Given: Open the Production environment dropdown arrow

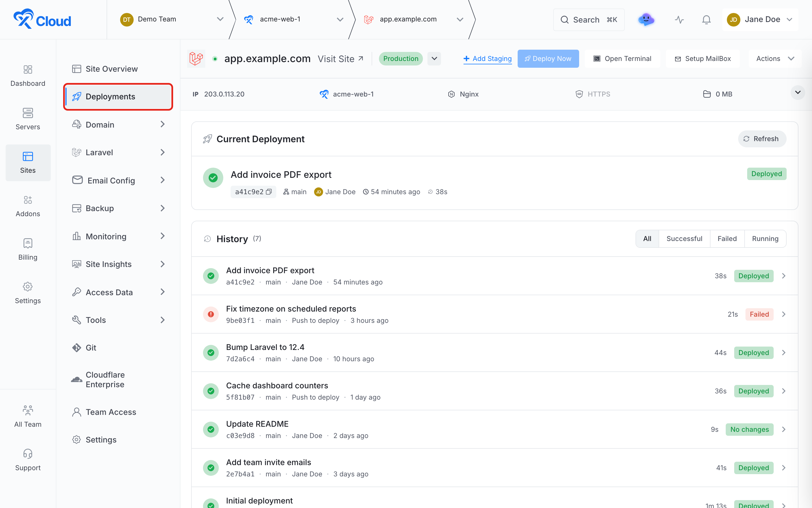Looking at the screenshot, I should 434,58.
